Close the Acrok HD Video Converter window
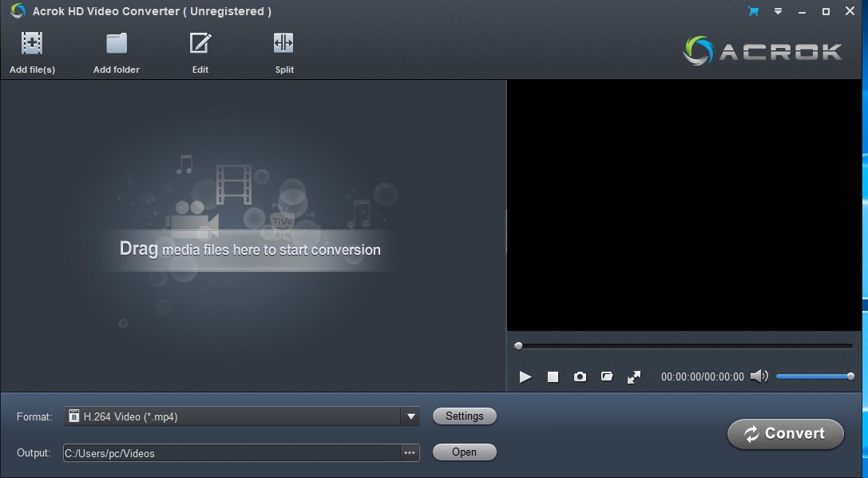The image size is (868, 478). 850,11
